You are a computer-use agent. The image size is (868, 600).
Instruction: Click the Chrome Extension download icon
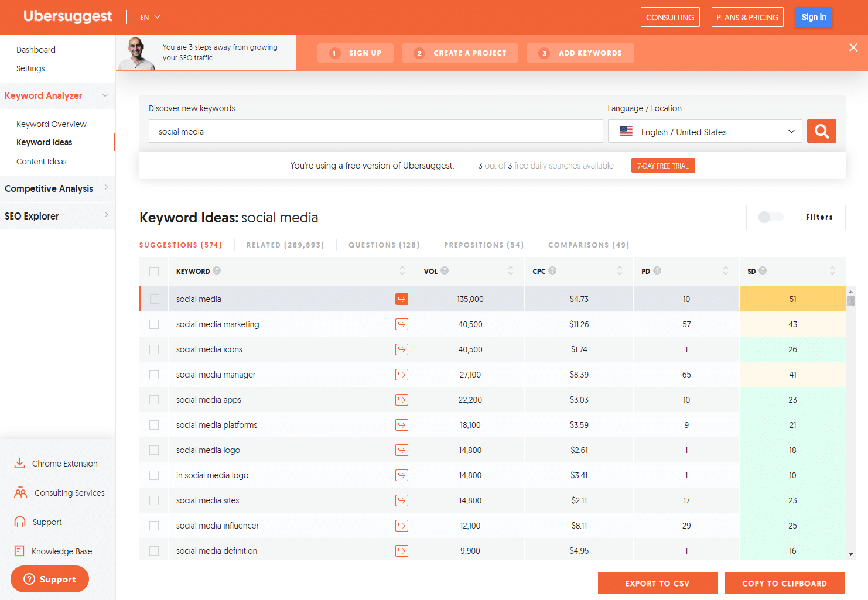20,463
